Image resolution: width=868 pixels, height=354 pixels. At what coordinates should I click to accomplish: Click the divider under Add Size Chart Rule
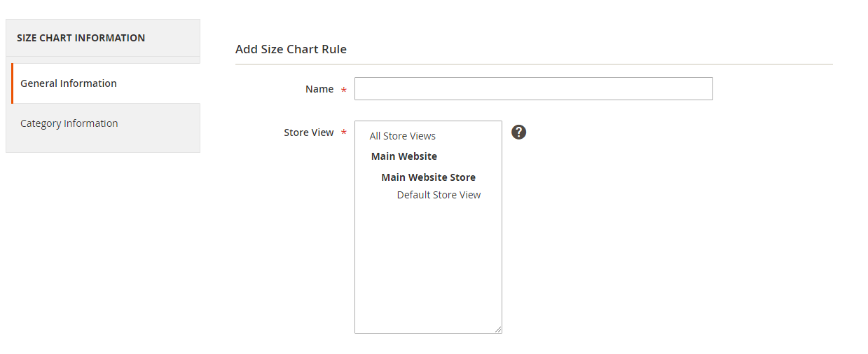534,64
